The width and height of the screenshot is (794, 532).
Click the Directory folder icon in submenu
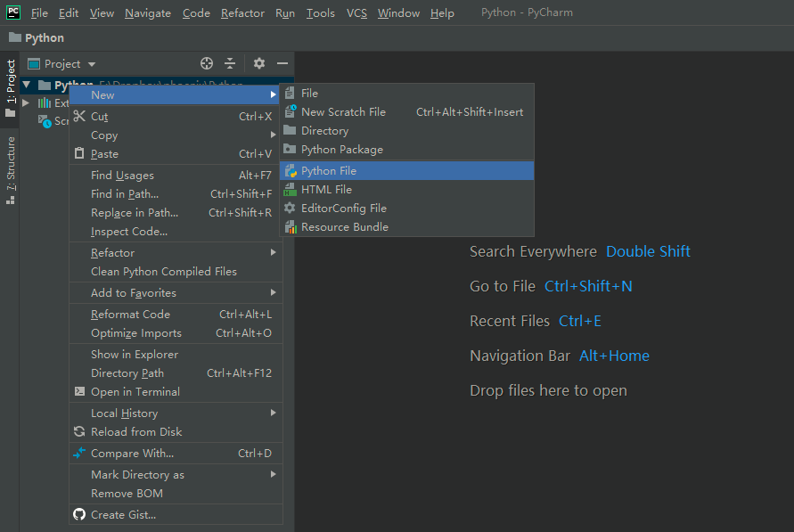point(290,130)
